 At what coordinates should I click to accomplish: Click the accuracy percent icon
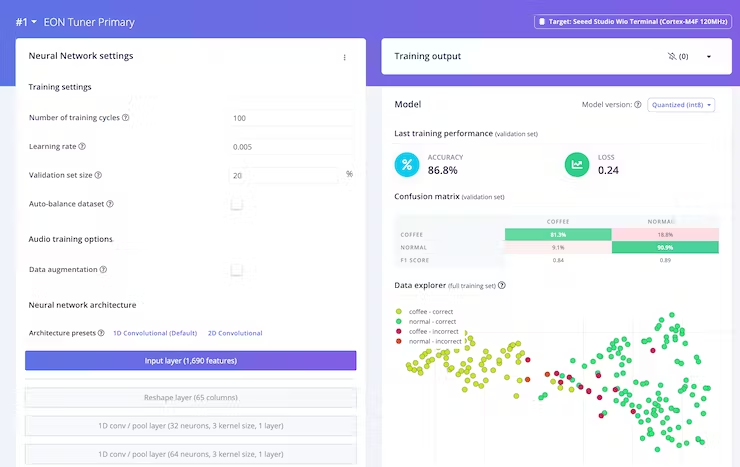click(407, 165)
